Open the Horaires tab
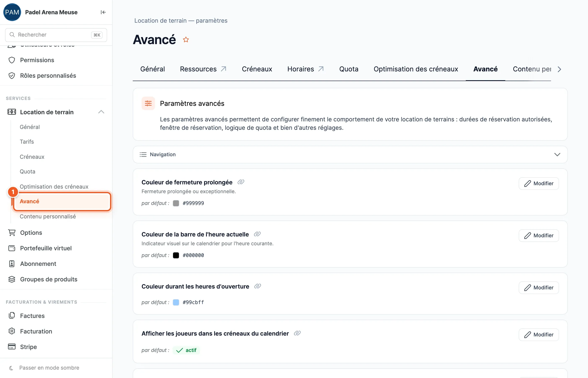The width and height of the screenshot is (588, 378). tap(301, 69)
